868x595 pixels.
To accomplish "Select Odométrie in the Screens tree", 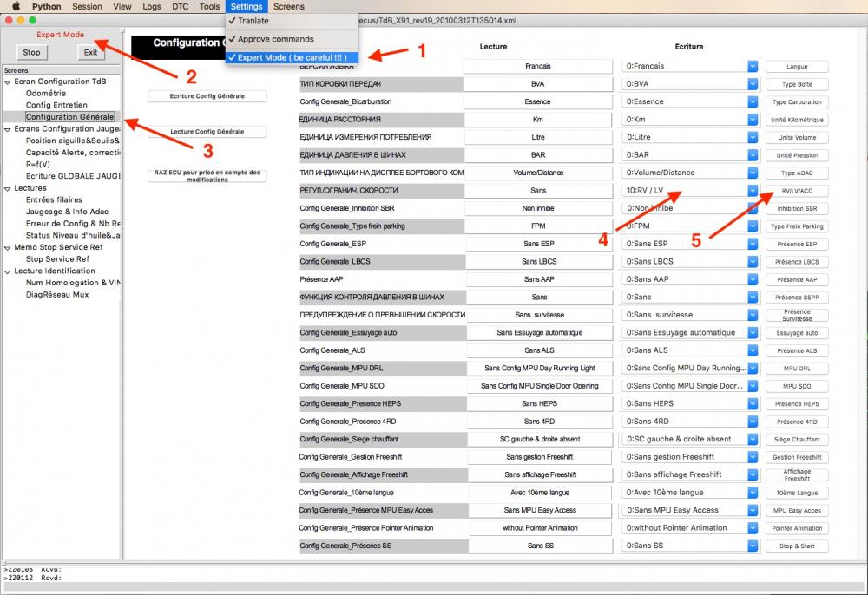I will [46, 94].
